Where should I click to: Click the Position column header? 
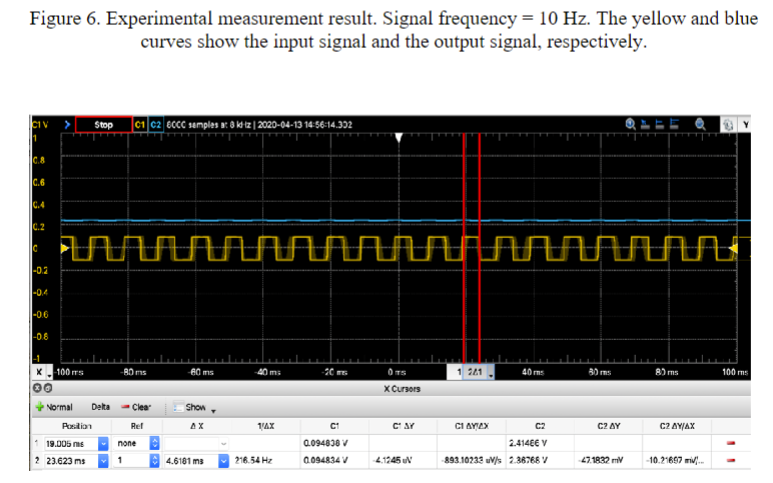tap(76, 426)
